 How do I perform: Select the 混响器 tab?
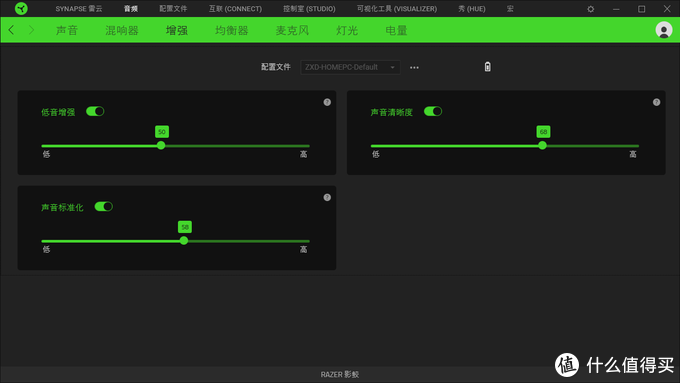click(x=122, y=30)
